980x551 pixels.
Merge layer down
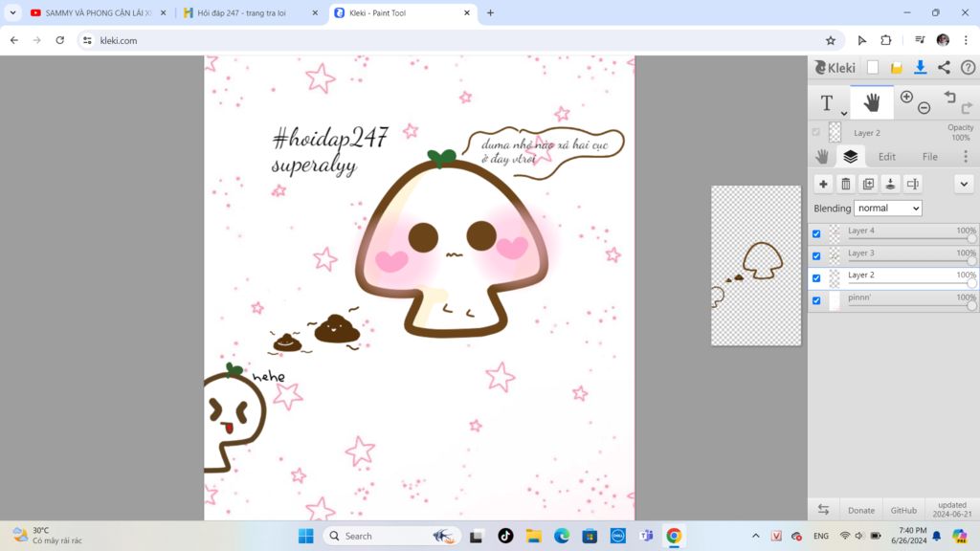click(891, 184)
